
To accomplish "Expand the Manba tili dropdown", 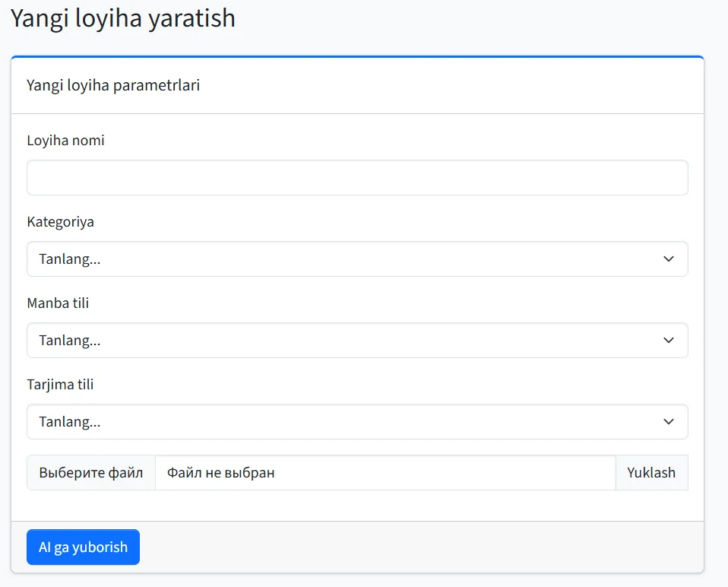I will (357, 341).
